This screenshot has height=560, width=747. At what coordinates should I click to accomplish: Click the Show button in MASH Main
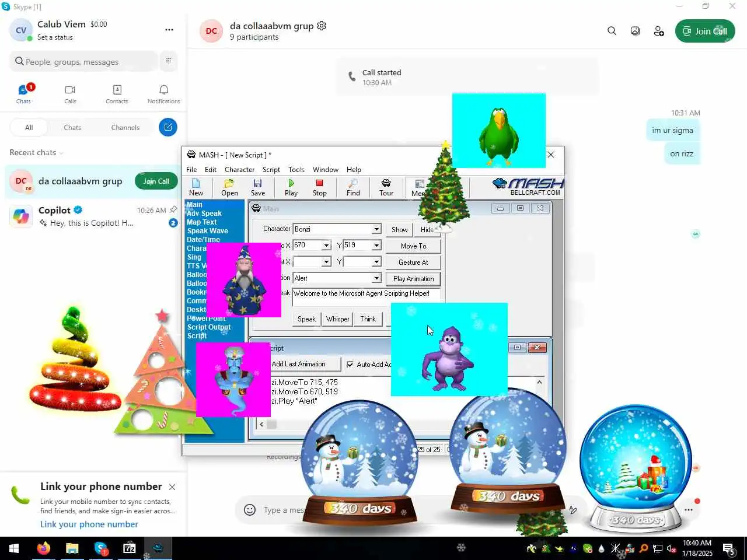tap(399, 229)
